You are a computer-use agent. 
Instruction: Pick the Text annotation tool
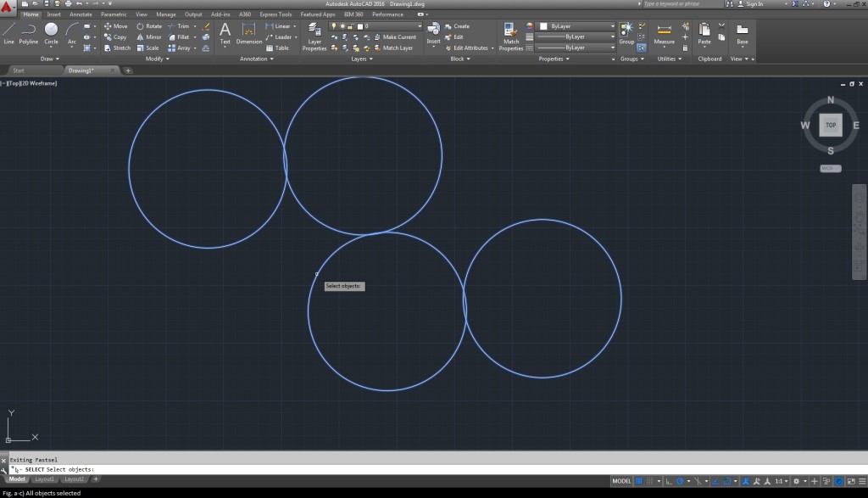coord(225,32)
